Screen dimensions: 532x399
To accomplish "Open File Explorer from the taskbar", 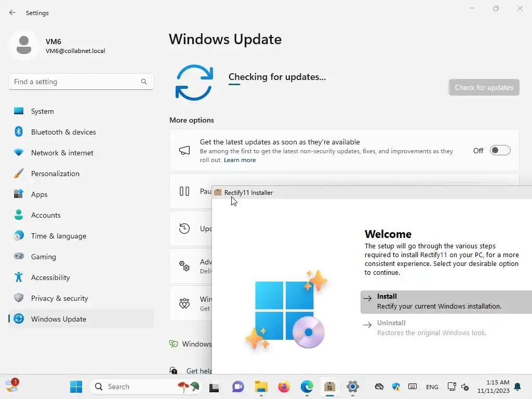I will (x=261, y=387).
